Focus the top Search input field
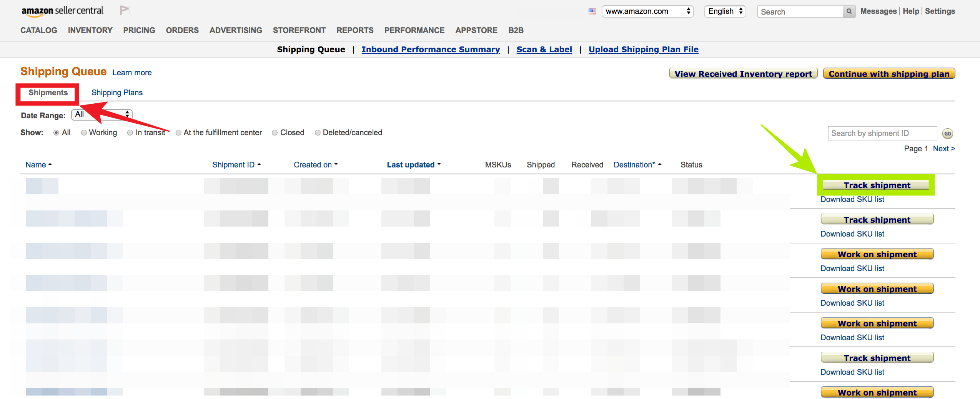The image size is (980, 399). (x=800, y=12)
